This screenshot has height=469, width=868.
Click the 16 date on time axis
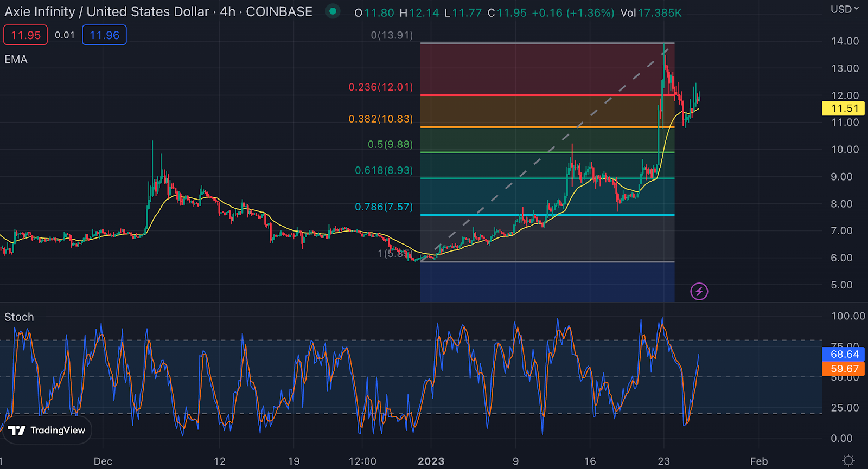(590, 461)
